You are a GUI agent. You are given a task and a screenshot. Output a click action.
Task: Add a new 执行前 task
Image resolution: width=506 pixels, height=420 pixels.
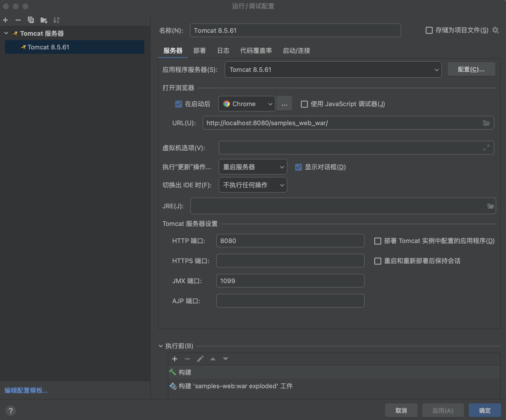click(175, 359)
